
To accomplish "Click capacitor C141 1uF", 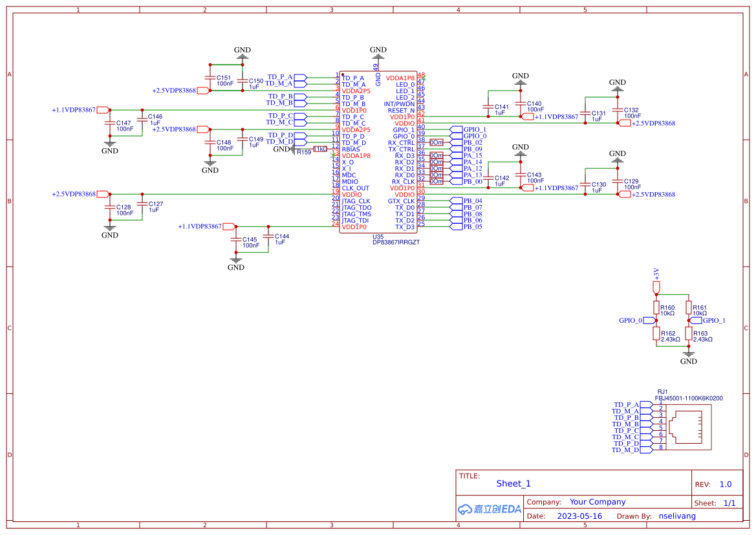I will (488, 107).
